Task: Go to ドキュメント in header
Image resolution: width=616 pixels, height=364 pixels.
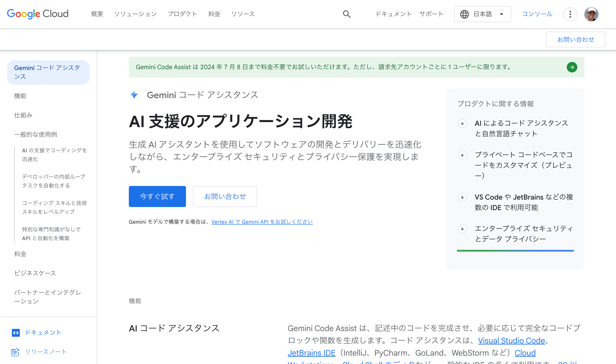Action: pyautogui.click(x=394, y=14)
